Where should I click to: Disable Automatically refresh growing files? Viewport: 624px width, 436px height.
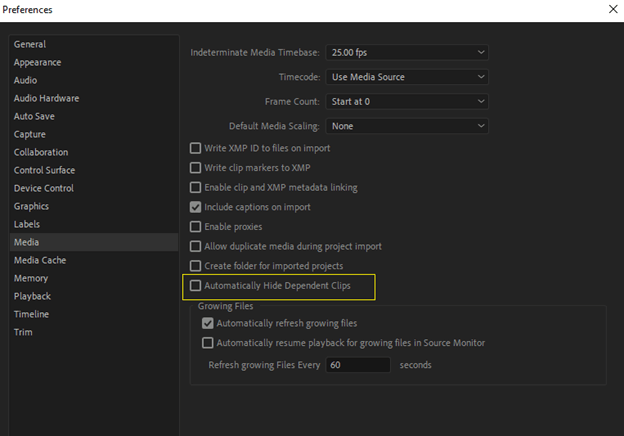tap(208, 323)
